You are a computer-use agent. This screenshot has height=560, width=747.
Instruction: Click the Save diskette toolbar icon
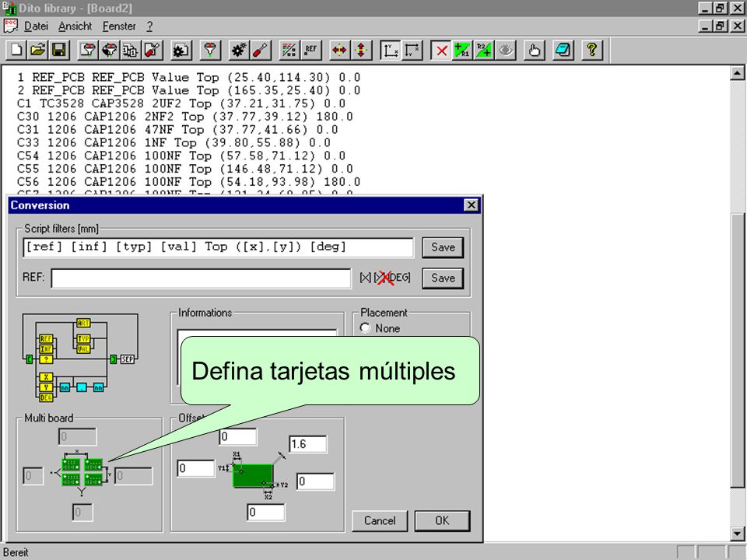point(59,50)
